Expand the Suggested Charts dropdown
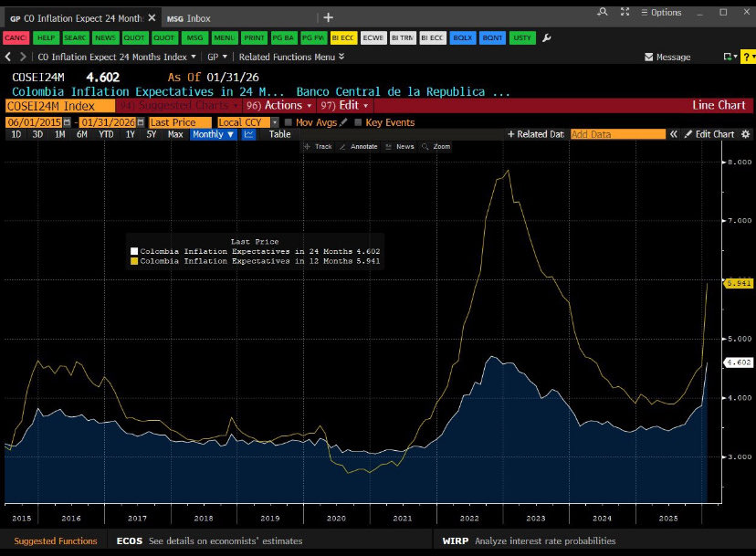This screenshot has width=756, height=556. click(x=178, y=105)
